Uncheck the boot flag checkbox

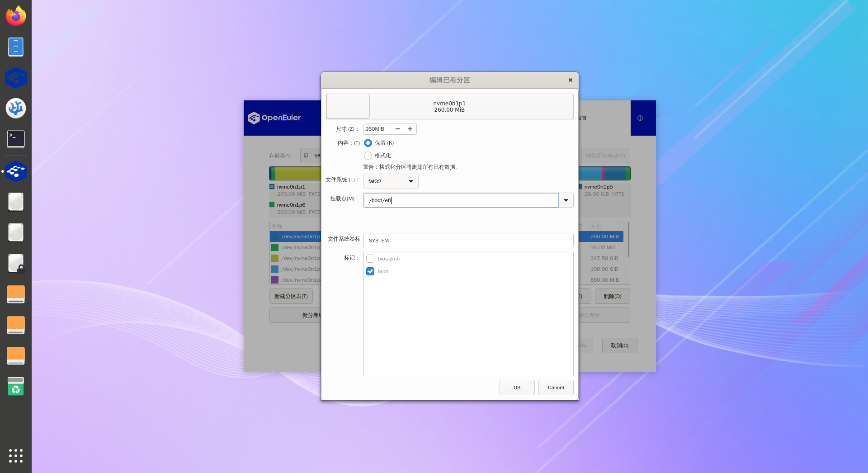click(370, 271)
